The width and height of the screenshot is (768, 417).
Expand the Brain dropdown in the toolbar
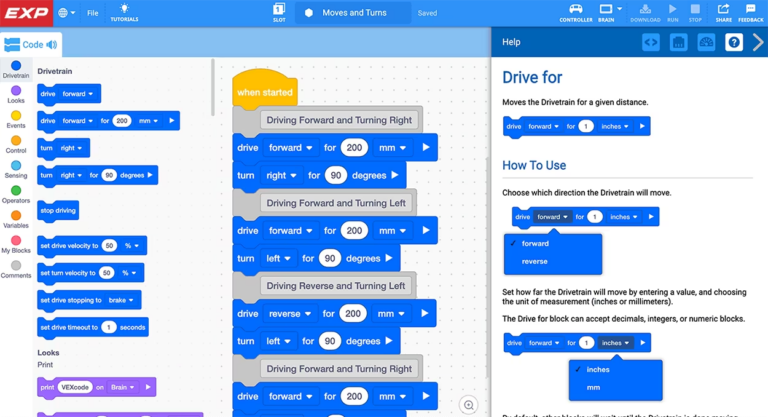click(x=608, y=12)
